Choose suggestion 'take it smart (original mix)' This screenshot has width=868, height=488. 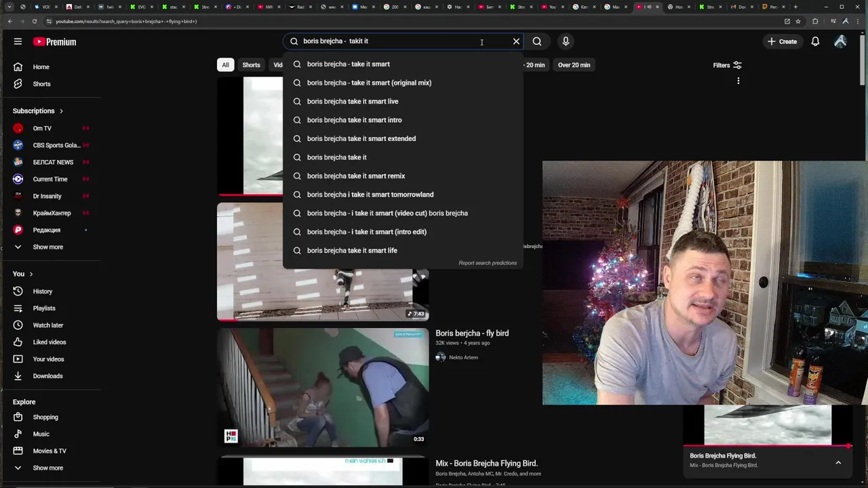tap(403, 83)
